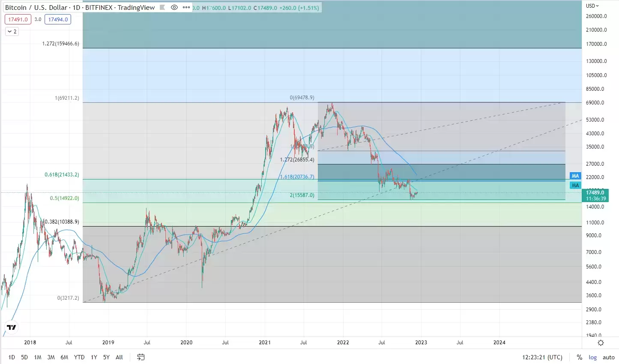The width and height of the screenshot is (619, 364).
Task: Click the C17489.0 close value in the legend
Action: coord(265,8)
